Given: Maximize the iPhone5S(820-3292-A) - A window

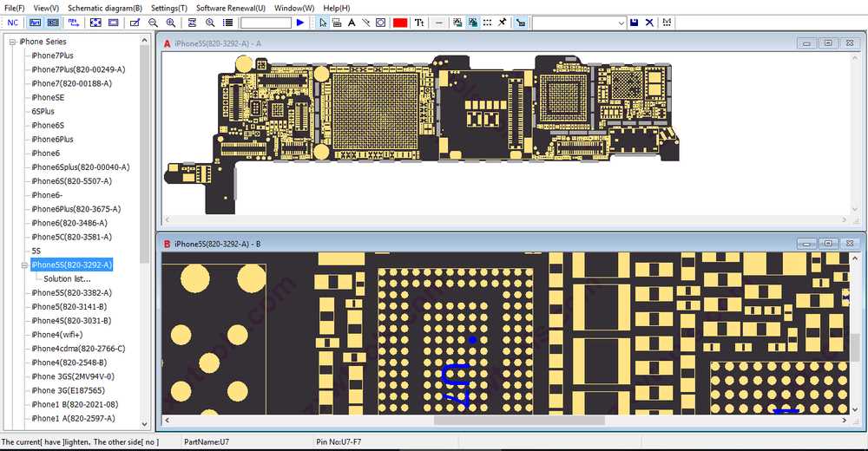Looking at the screenshot, I should (828, 43).
